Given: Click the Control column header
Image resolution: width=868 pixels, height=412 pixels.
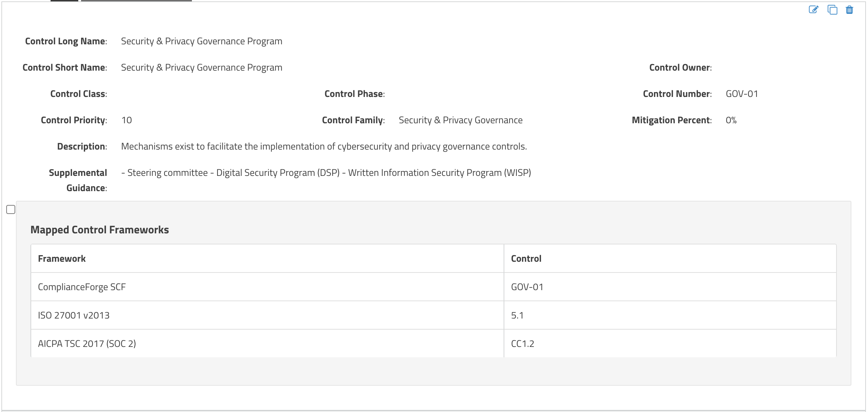Looking at the screenshot, I should tap(526, 259).
